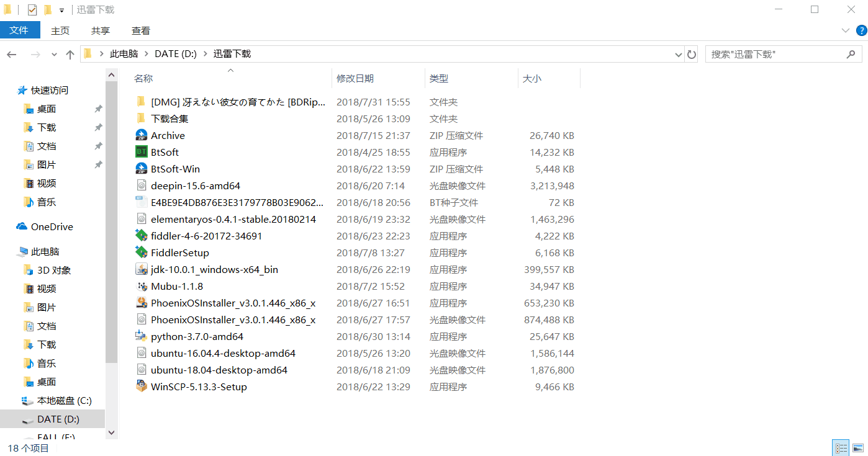
Task: Expand the chevron after DATE (D:) in address bar
Action: click(x=205, y=54)
